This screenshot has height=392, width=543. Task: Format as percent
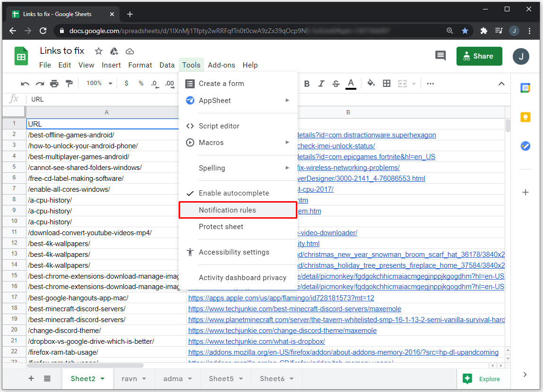[x=141, y=84]
